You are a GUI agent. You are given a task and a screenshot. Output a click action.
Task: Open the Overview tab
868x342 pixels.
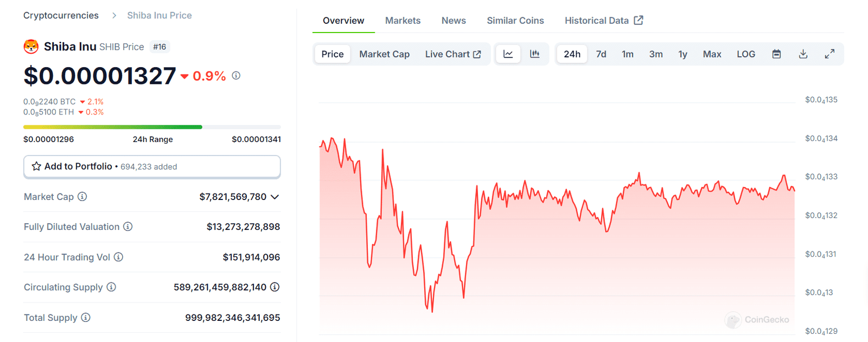click(343, 21)
